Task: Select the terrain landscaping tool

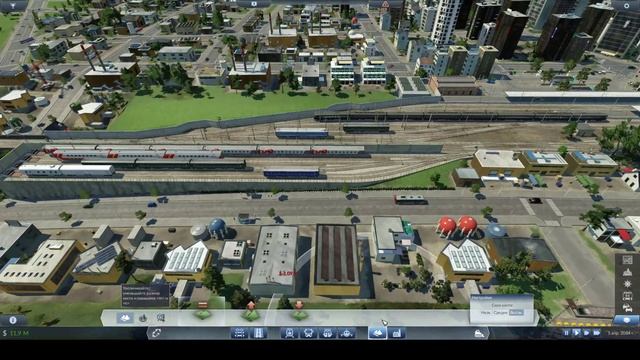Action: [x=378, y=333]
